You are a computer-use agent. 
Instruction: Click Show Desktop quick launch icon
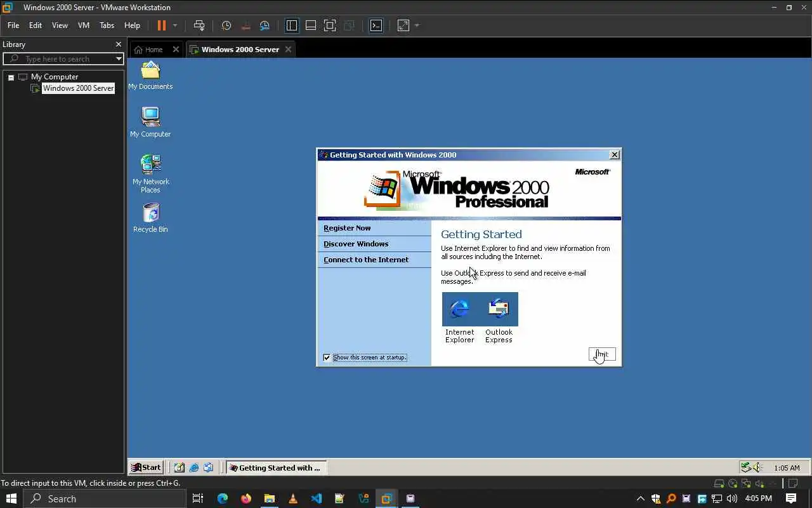click(180, 467)
